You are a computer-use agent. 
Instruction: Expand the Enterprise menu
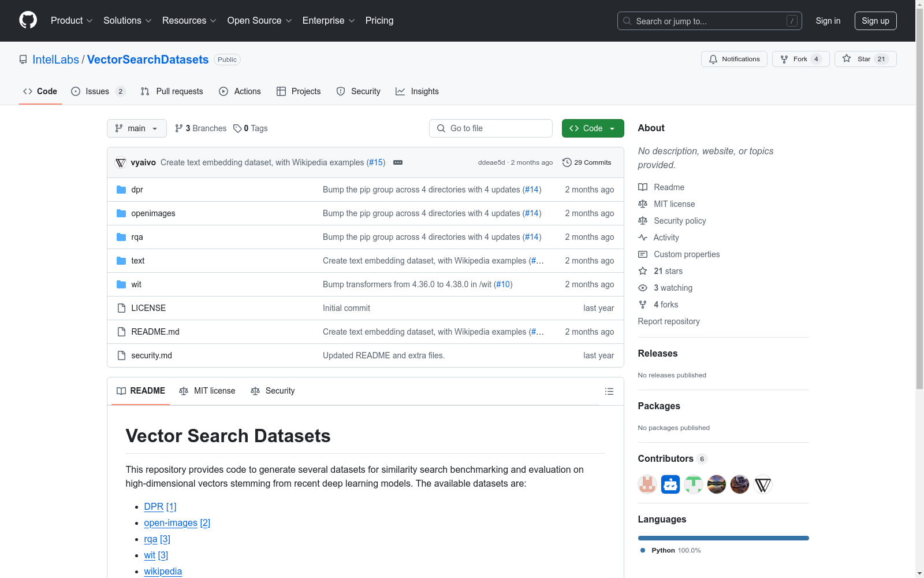click(x=329, y=21)
